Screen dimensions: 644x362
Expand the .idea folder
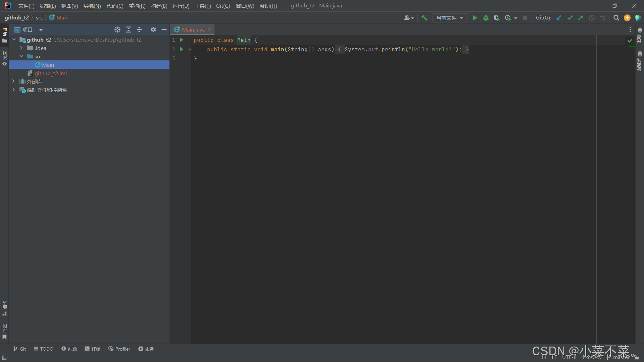pyautogui.click(x=21, y=48)
